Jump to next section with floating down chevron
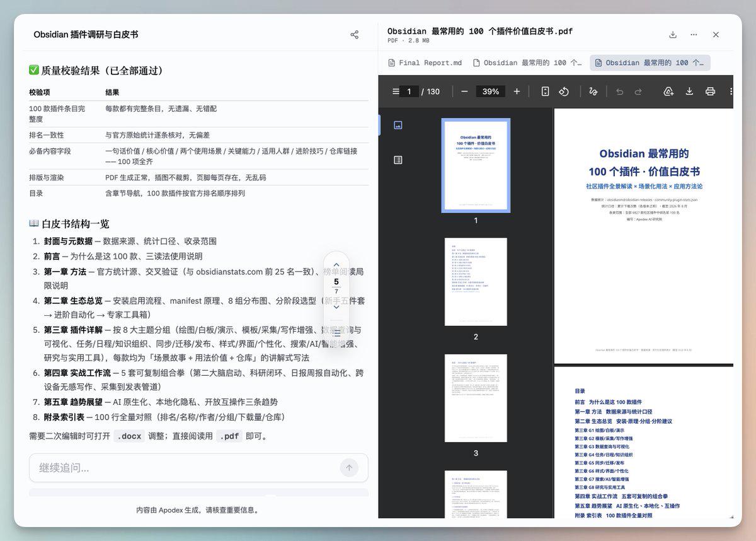Screen dimensions: 756x541 [x=336, y=306]
